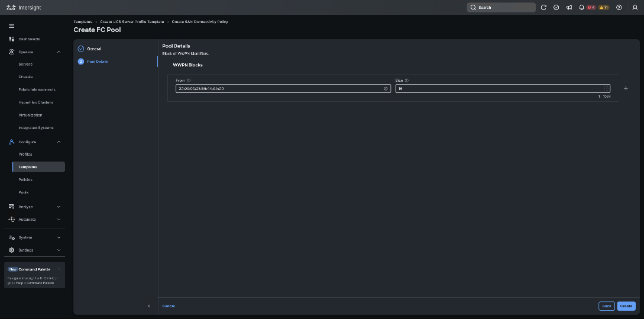Screen dimensions: 644x319
Task: Expand the Automate section chevron
Action: coord(59,220)
